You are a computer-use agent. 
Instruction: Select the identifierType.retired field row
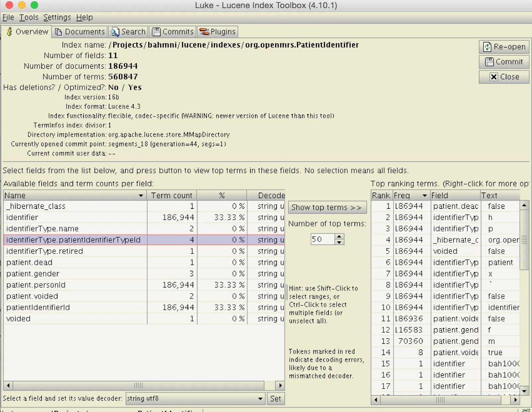(144, 251)
